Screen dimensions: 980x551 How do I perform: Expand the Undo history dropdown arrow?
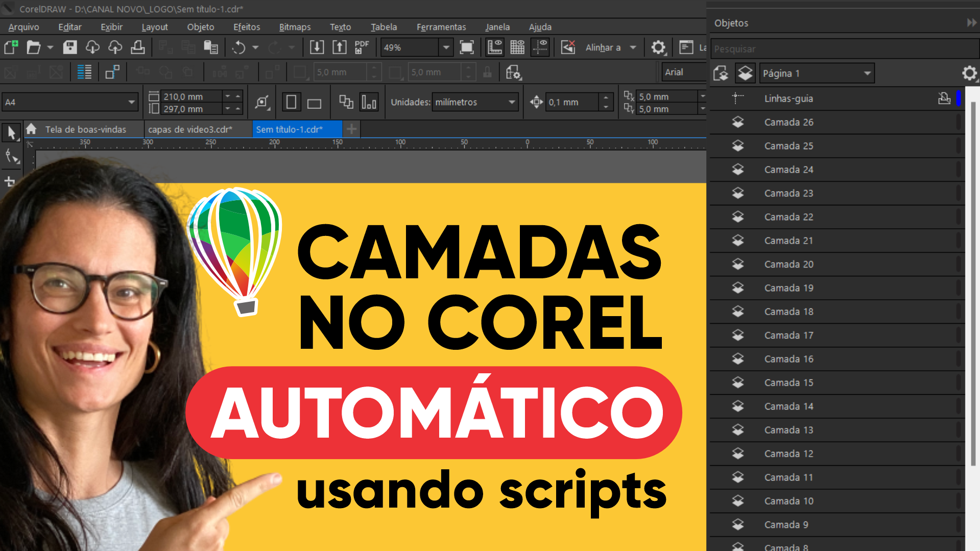pyautogui.click(x=255, y=47)
